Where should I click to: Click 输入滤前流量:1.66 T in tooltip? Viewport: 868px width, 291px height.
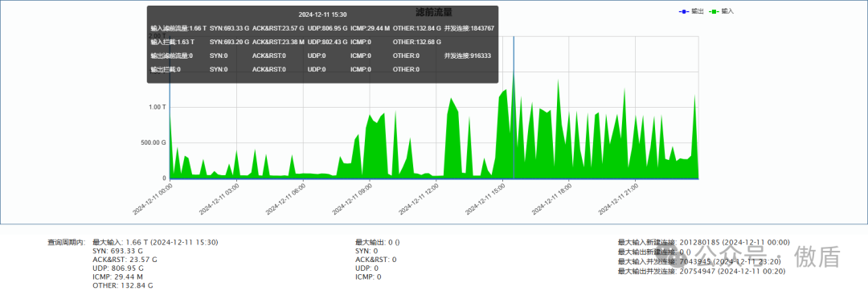(178, 28)
